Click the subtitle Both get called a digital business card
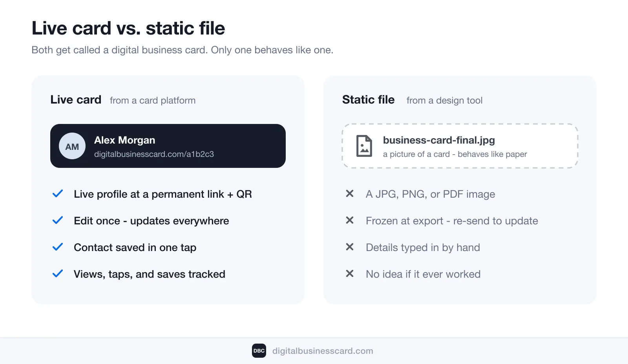628x364 pixels. click(183, 50)
